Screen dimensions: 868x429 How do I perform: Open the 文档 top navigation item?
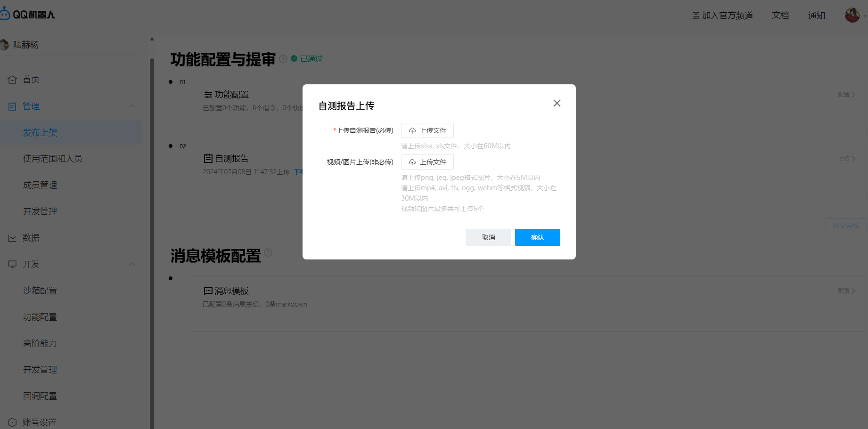click(x=780, y=16)
